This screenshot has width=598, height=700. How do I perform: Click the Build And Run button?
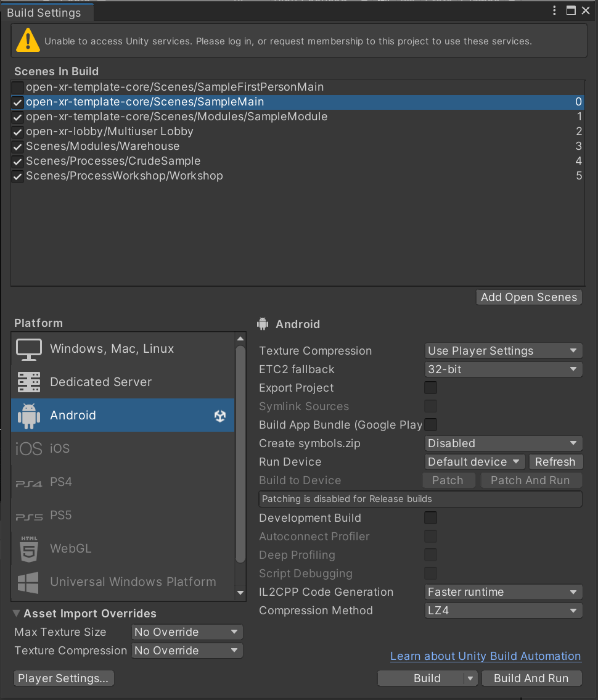(x=531, y=678)
